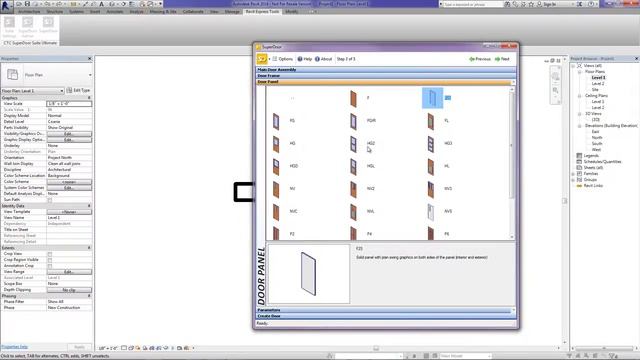Choose the white AVS door panel icon
This screenshot has width=640, height=360.
pos(431,212)
